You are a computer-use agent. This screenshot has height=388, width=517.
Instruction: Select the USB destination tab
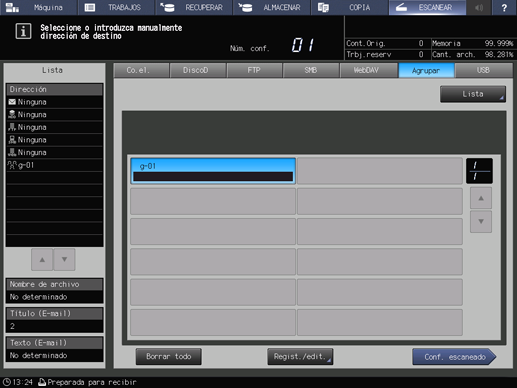point(484,70)
